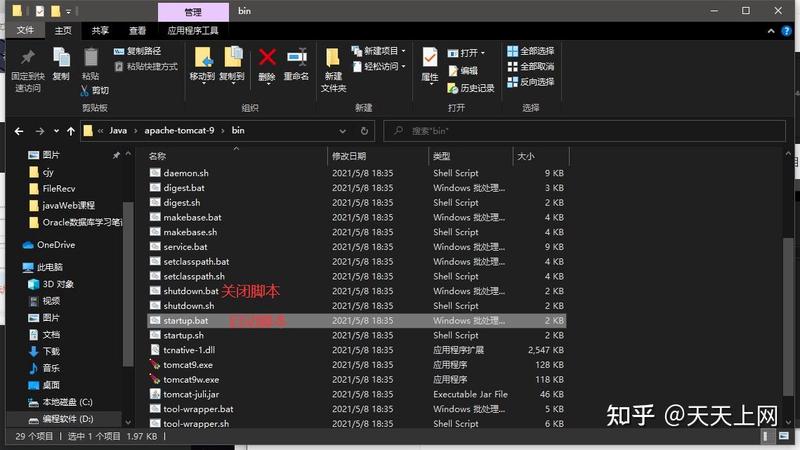Switch to the Share tab
800x450 pixels.
[101, 31]
